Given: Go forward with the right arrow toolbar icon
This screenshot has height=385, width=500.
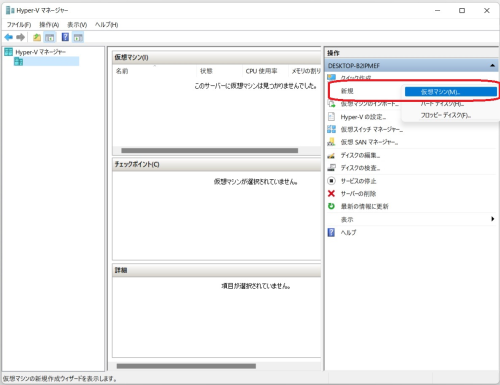Looking at the screenshot, I should (21, 37).
